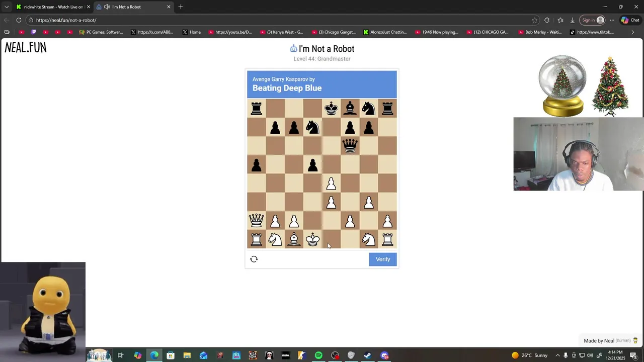Open the browser extensions icon
The width and height of the screenshot is (644, 362).
coord(547,20)
